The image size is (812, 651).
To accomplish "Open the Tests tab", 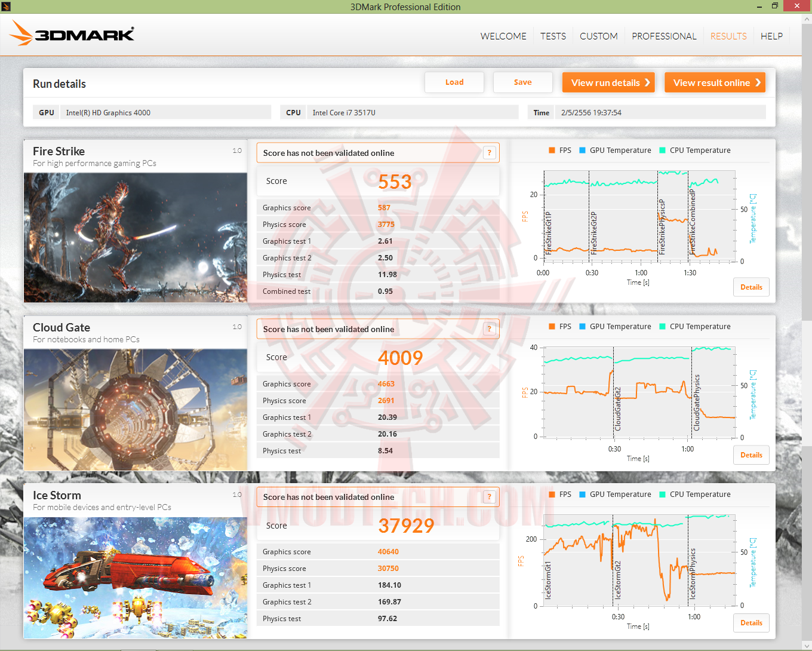I will (x=553, y=36).
